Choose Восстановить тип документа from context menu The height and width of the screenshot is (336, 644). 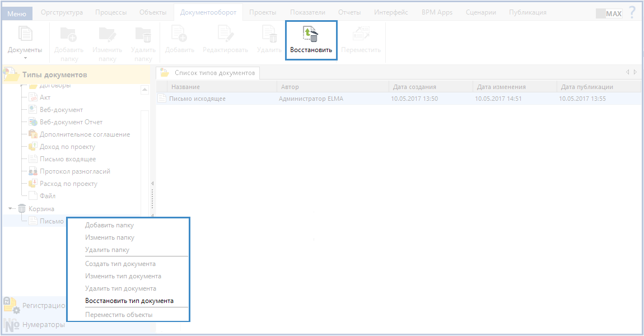click(129, 301)
